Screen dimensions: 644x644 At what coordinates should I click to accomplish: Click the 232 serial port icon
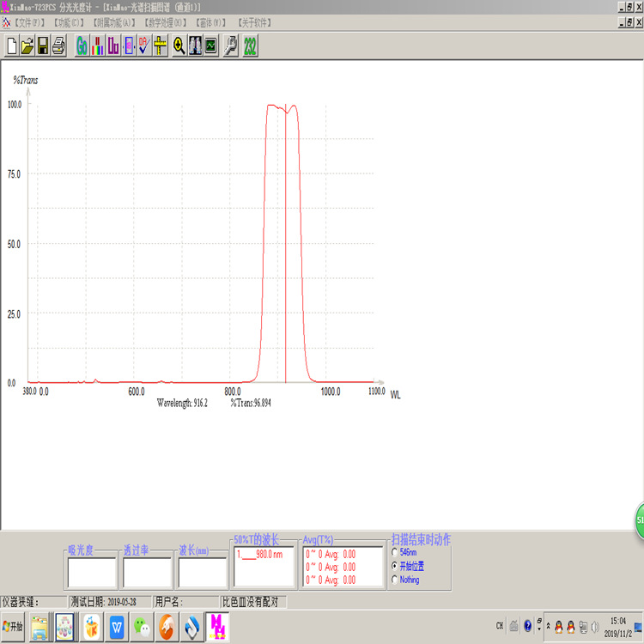coord(250,46)
